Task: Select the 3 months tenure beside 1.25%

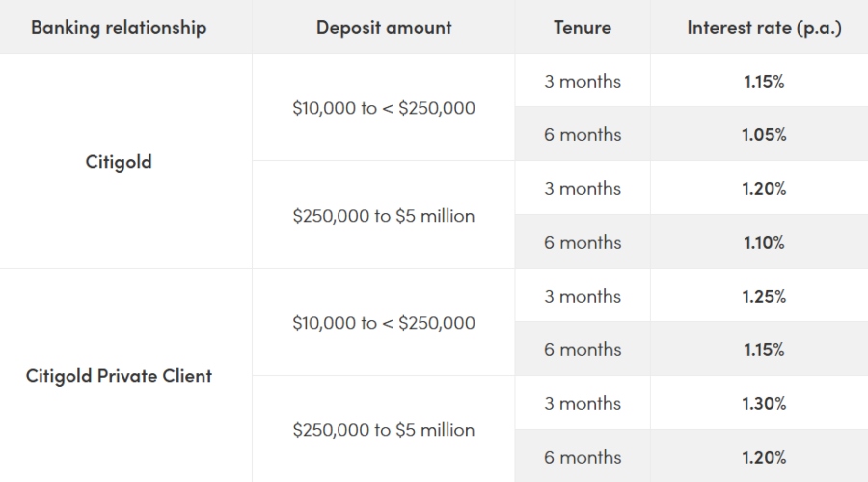Action: pyautogui.click(x=583, y=296)
